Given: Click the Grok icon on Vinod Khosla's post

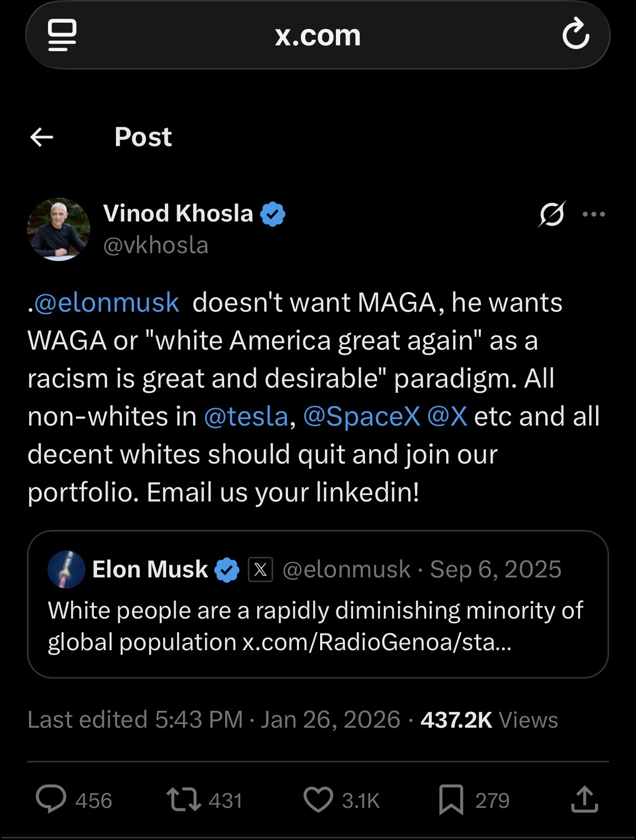Looking at the screenshot, I should (552, 214).
